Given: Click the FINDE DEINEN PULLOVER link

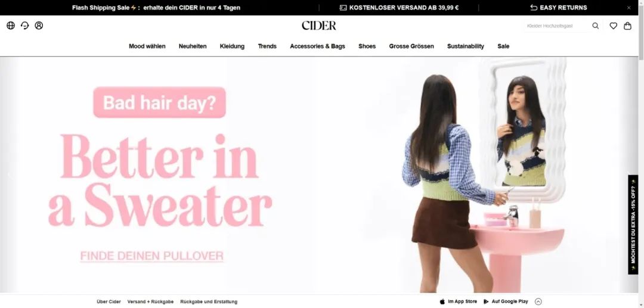Looking at the screenshot, I should (151, 256).
